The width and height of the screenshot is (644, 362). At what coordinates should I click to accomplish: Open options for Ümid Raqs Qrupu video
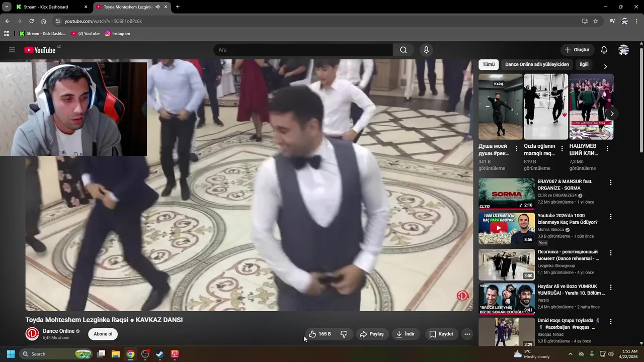[x=611, y=321]
